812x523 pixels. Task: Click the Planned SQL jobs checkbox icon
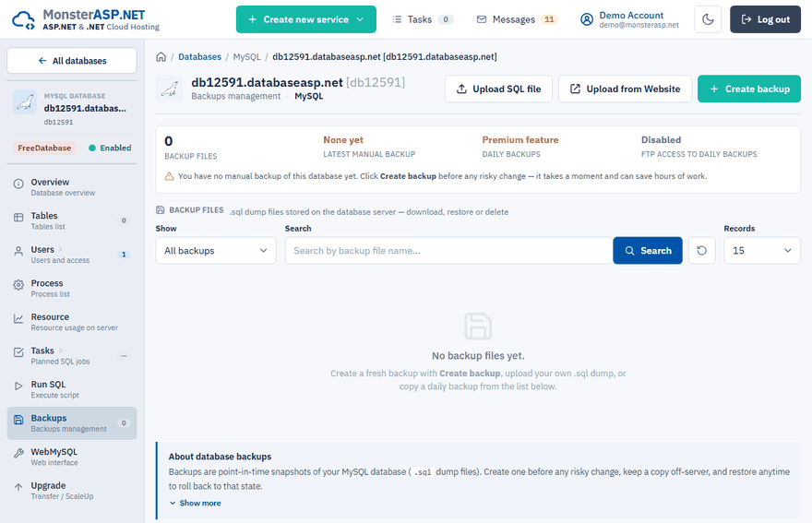(x=18, y=352)
